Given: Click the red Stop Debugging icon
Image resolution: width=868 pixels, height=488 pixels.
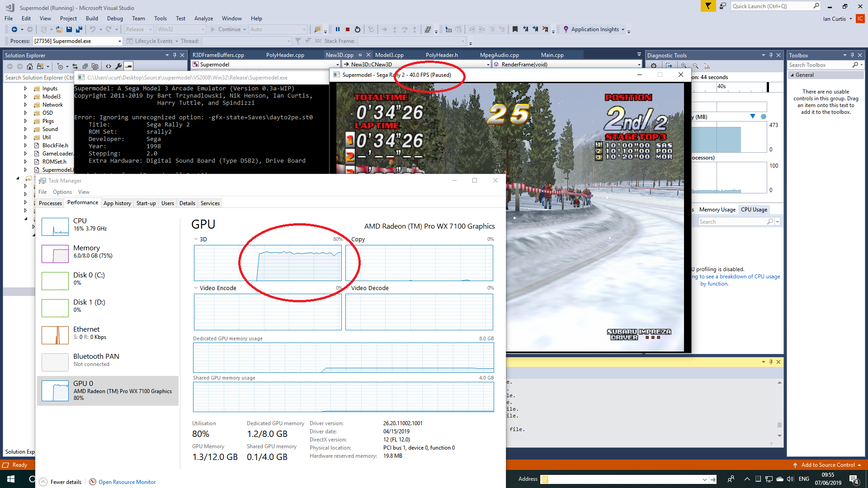Looking at the screenshot, I should pos(348,29).
